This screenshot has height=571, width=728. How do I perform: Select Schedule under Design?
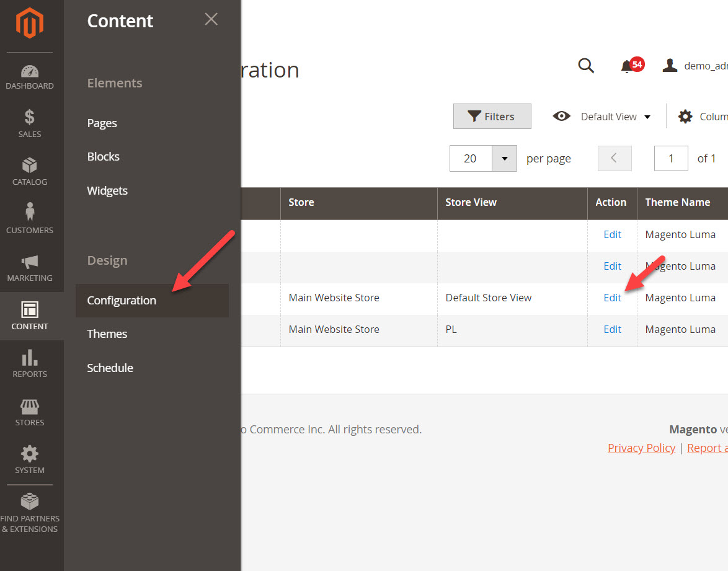point(110,368)
